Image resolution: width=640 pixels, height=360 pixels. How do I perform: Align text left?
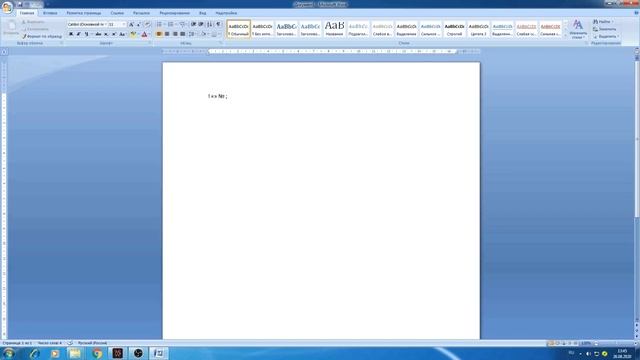click(159, 34)
